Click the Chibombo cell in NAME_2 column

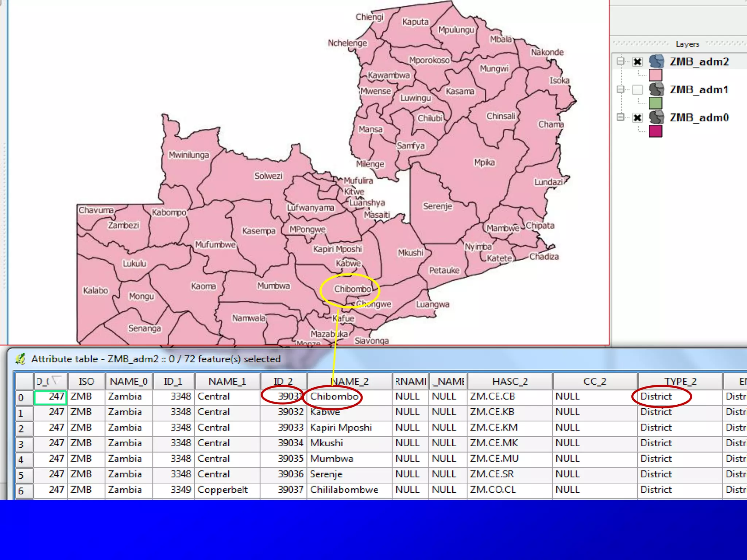click(x=334, y=396)
